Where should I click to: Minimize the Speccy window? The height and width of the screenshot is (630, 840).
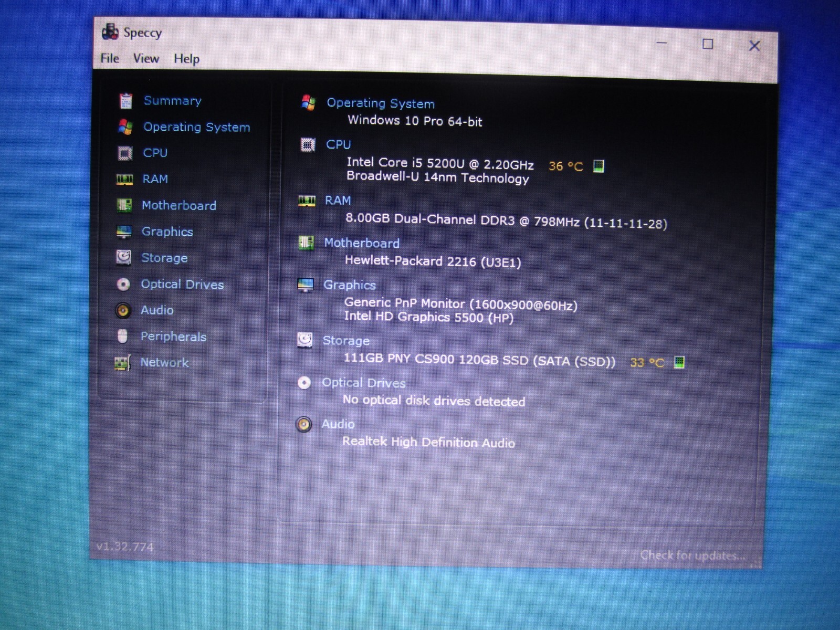662,43
